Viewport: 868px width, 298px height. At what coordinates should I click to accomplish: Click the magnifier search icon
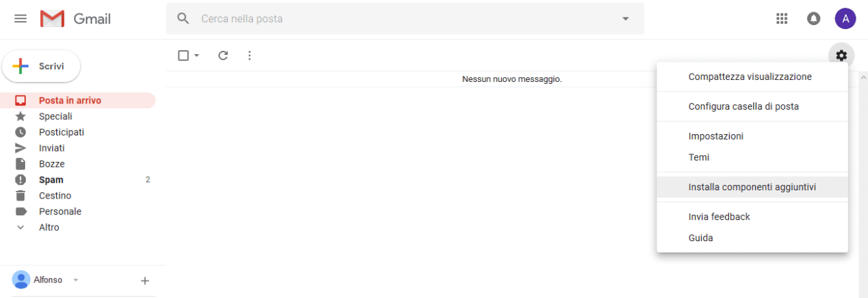[183, 18]
